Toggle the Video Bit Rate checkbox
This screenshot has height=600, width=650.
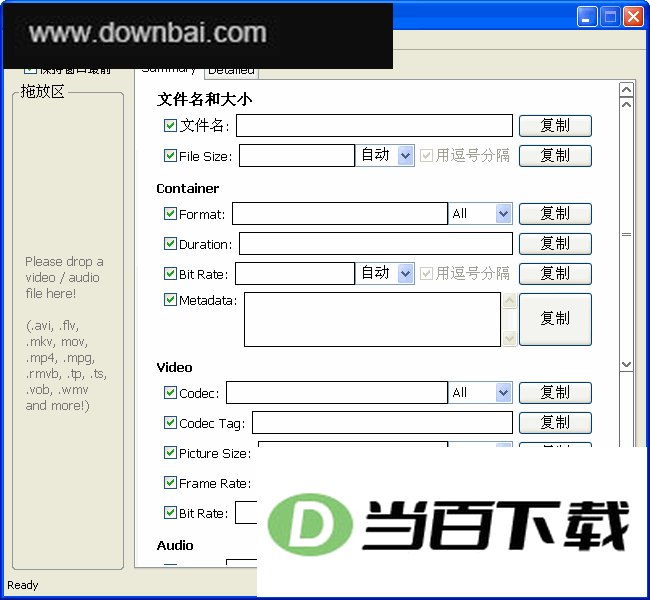(170, 513)
